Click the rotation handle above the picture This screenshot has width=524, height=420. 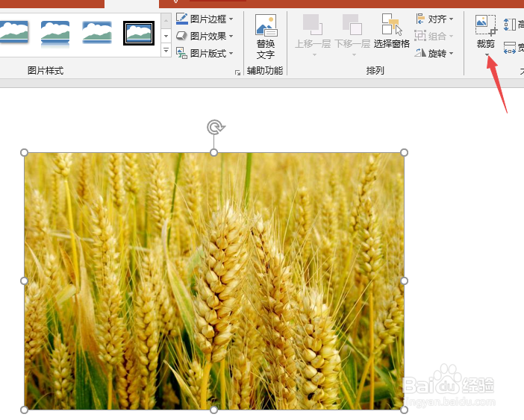[x=215, y=128]
